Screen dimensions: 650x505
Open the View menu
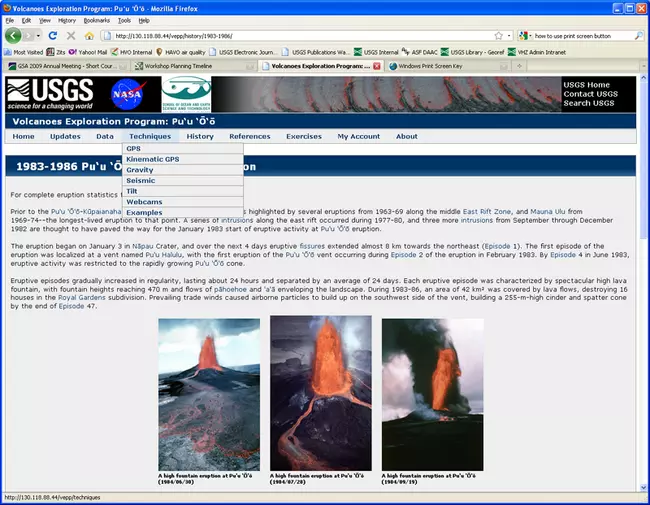point(45,20)
